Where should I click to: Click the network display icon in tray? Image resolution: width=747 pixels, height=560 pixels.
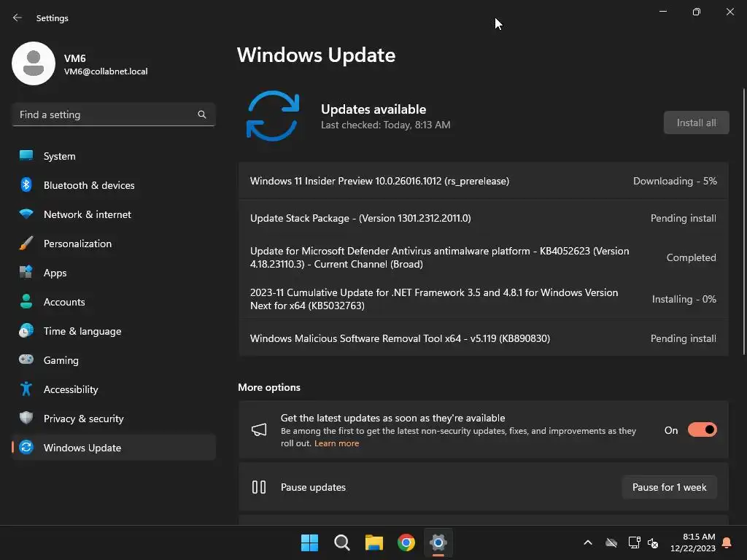coord(635,542)
